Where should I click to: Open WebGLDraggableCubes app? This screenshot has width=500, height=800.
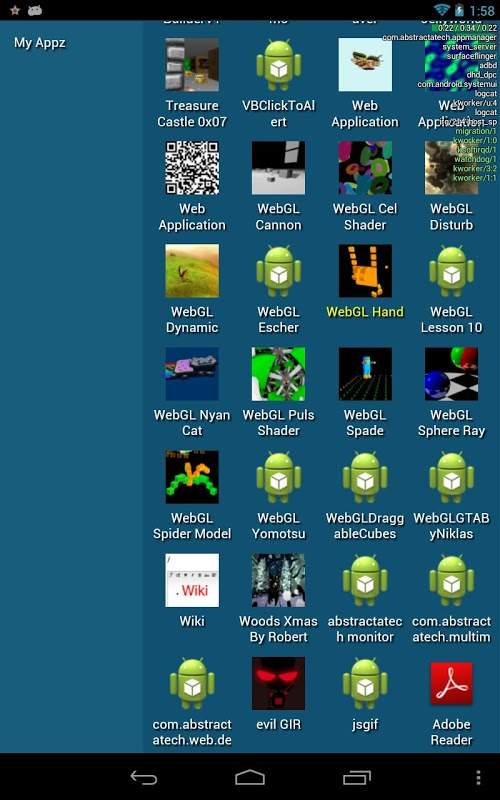pyautogui.click(x=365, y=477)
